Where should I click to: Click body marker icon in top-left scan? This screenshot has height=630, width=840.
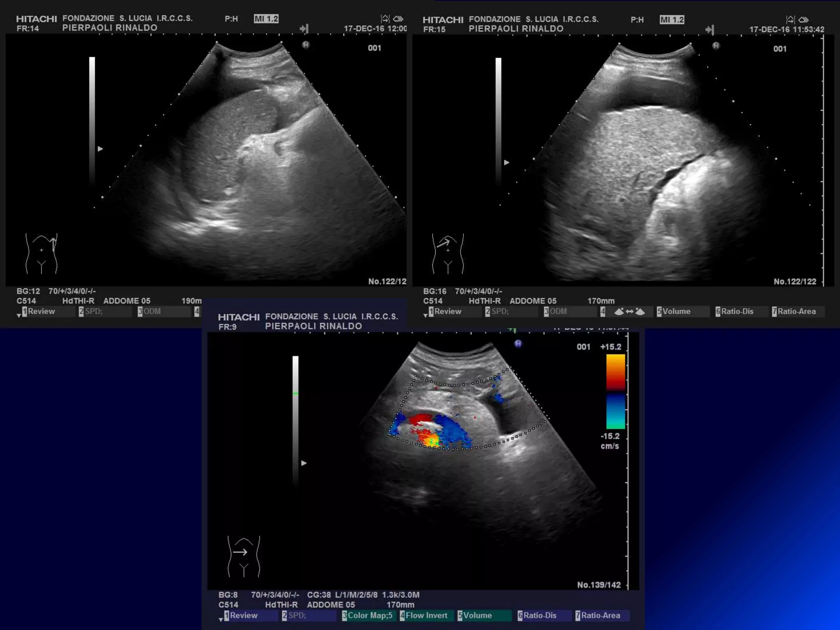point(41,253)
